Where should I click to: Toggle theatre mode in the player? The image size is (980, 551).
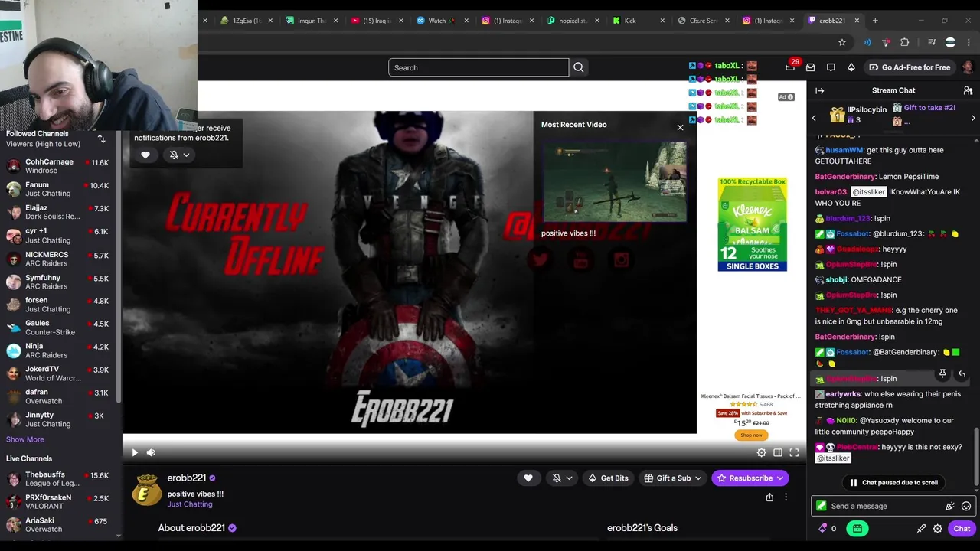click(x=778, y=452)
